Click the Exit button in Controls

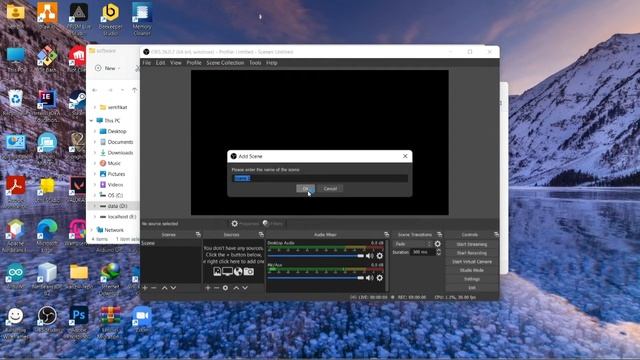point(472,288)
